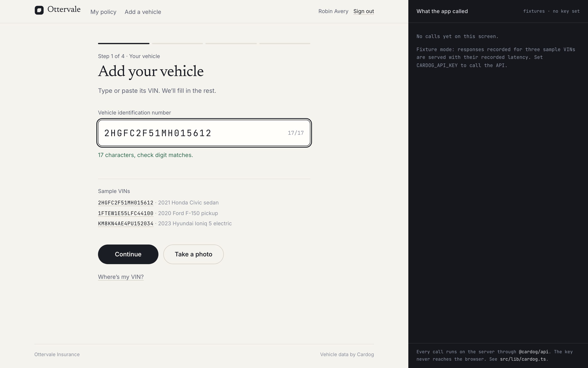588x368 pixels.
Task: Click Vehicle data by Cardog footer text
Action: click(x=347, y=354)
